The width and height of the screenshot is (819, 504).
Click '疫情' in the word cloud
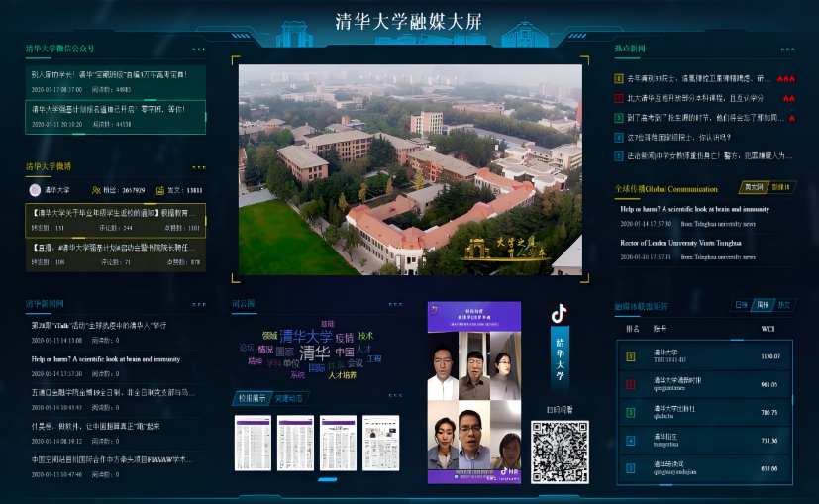click(x=345, y=338)
